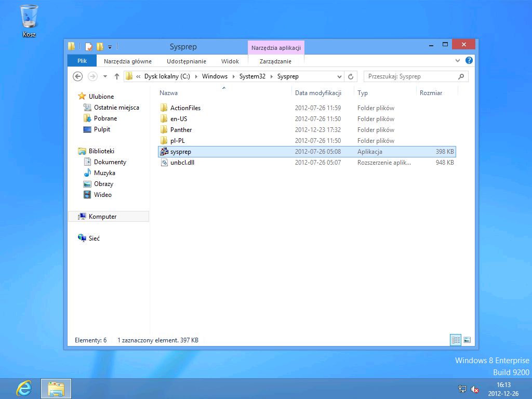Select the Panther folder
Screen dimensions: 532x399
pyautogui.click(x=181, y=129)
